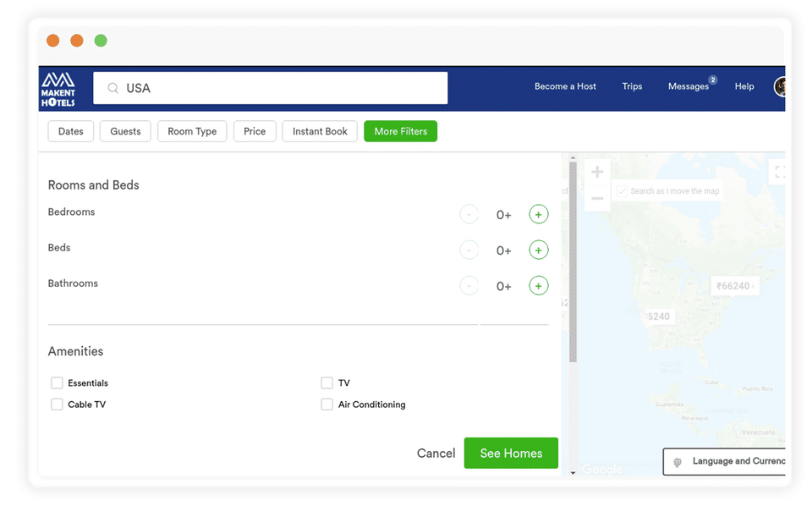
Task: Cancel the filter changes
Action: pos(436,454)
